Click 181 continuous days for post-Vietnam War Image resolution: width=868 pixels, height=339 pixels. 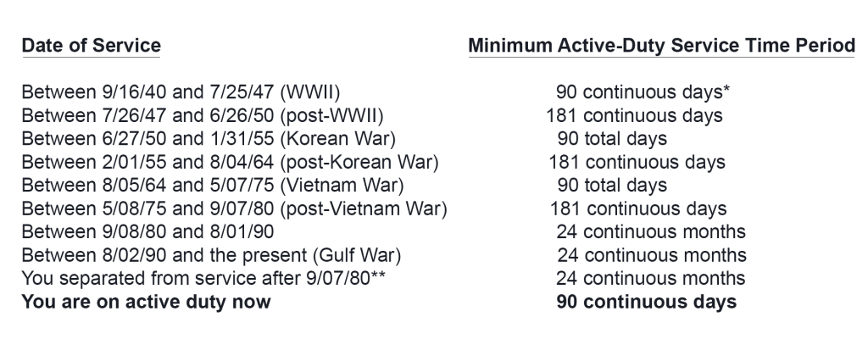pos(638,208)
